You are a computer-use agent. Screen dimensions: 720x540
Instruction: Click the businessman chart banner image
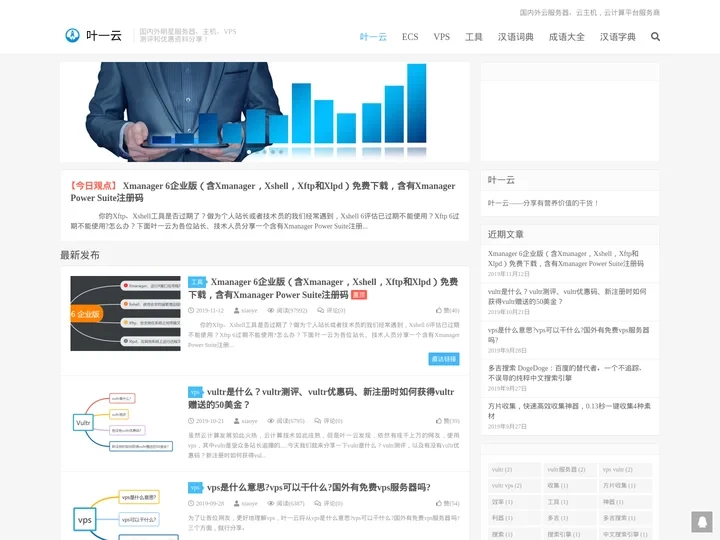coord(265,112)
